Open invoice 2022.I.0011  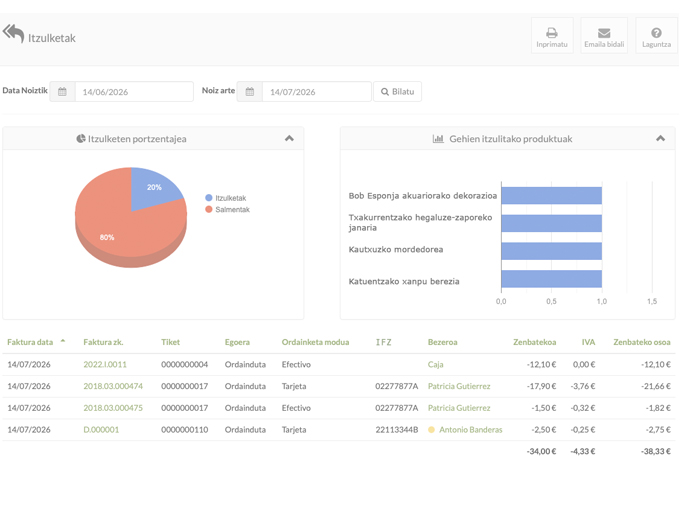[105, 364]
